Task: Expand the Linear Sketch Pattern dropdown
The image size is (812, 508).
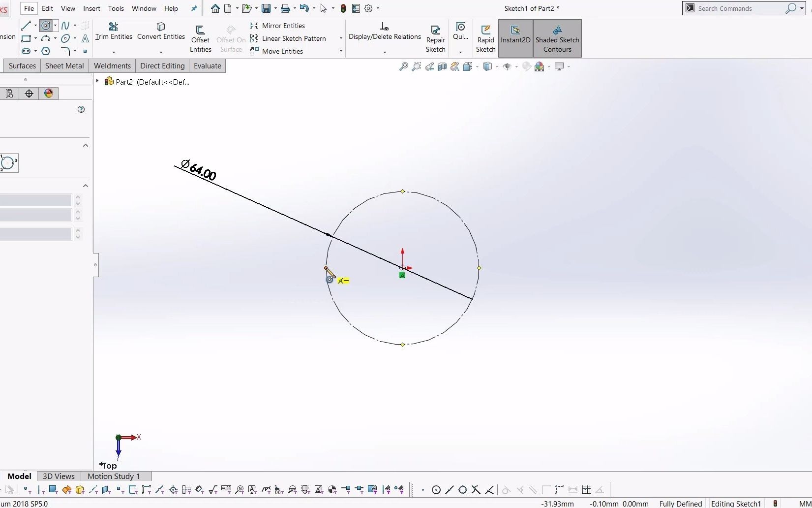Action: click(340, 38)
